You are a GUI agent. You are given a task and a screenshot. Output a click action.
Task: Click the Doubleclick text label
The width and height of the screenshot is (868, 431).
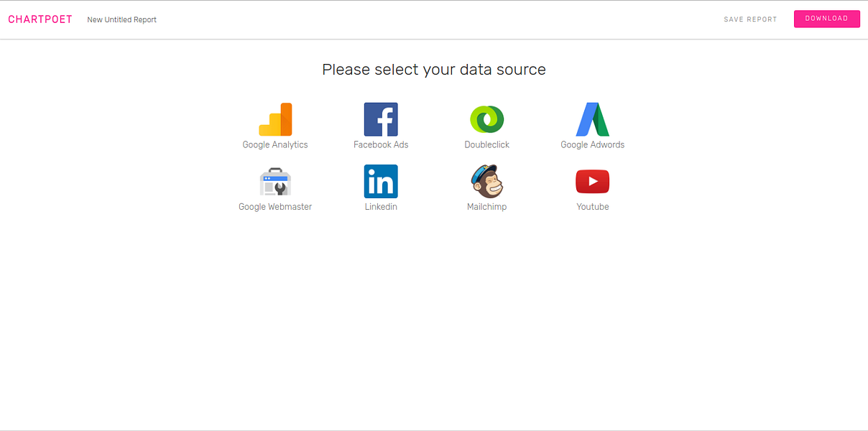(x=487, y=145)
